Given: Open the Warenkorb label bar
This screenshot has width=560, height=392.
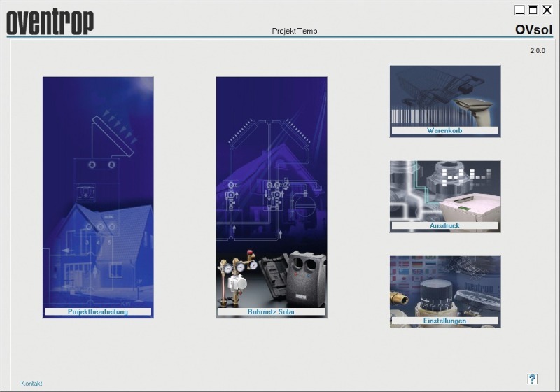Looking at the screenshot, I should tap(444, 130).
